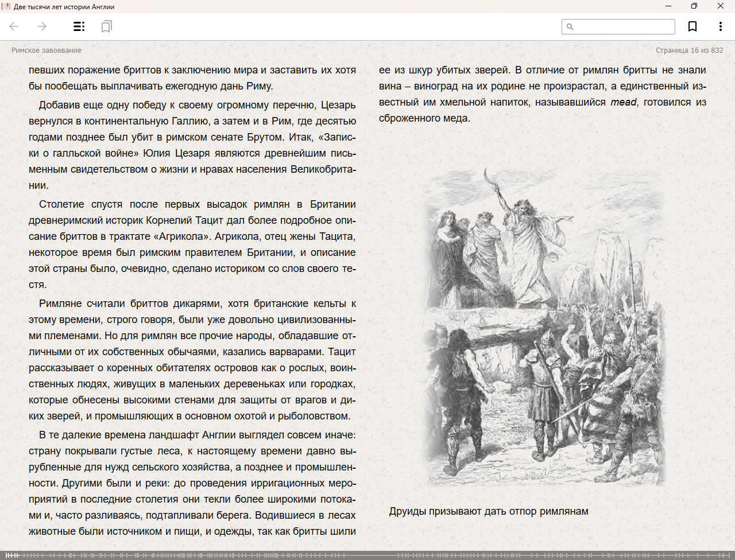Click the caption "Друиды призывают дать отпор римлянам"
The image size is (735, 560).
489,511
